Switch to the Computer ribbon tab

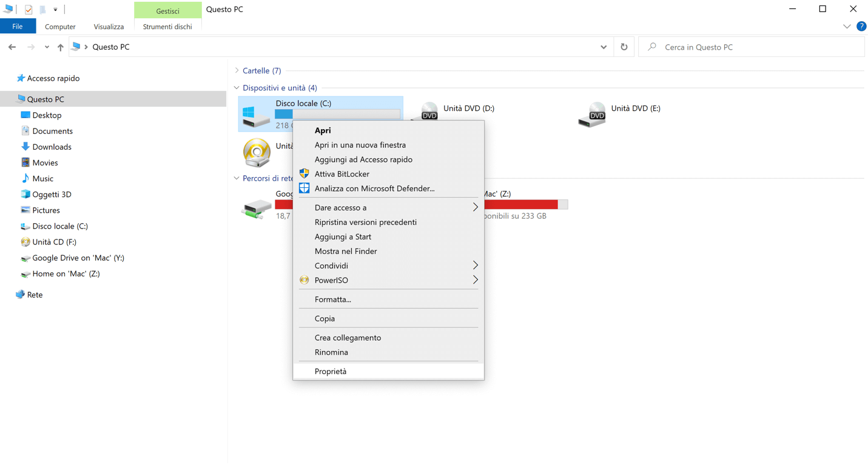60,27
